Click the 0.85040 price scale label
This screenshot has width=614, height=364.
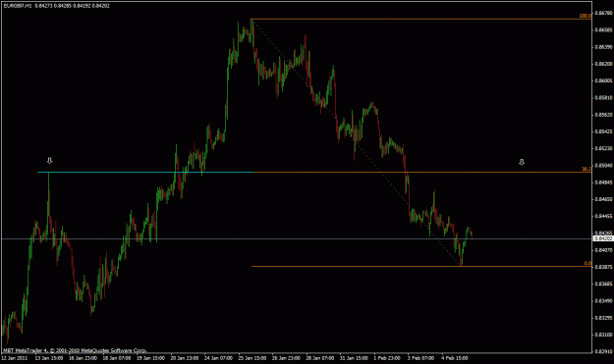(603, 166)
